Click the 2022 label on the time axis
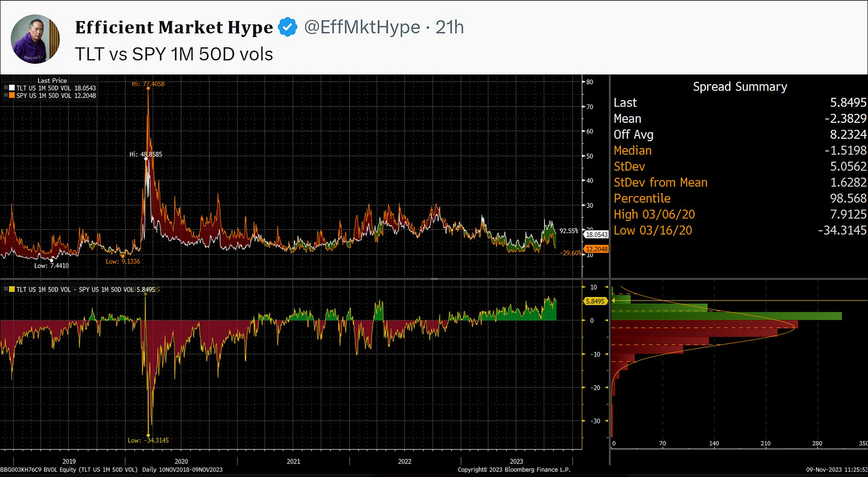This screenshot has height=477, width=868. click(x=404, y=461)
